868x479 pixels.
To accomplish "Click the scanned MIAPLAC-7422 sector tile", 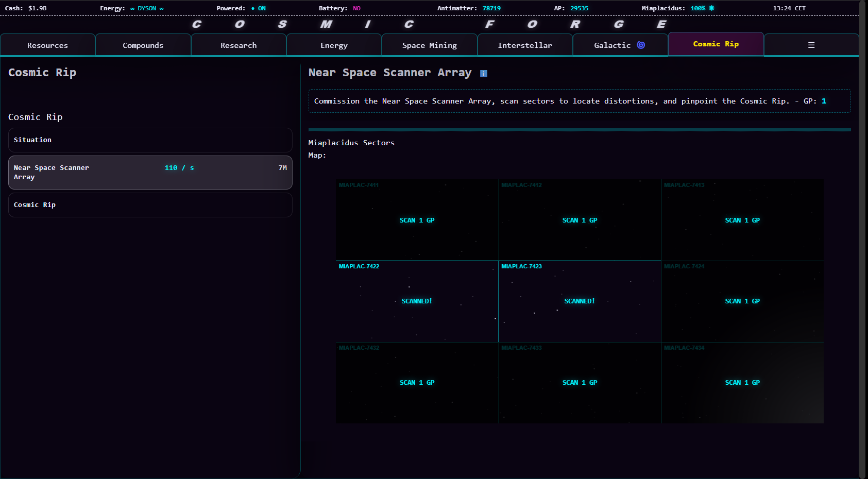I will pos(417,301).
